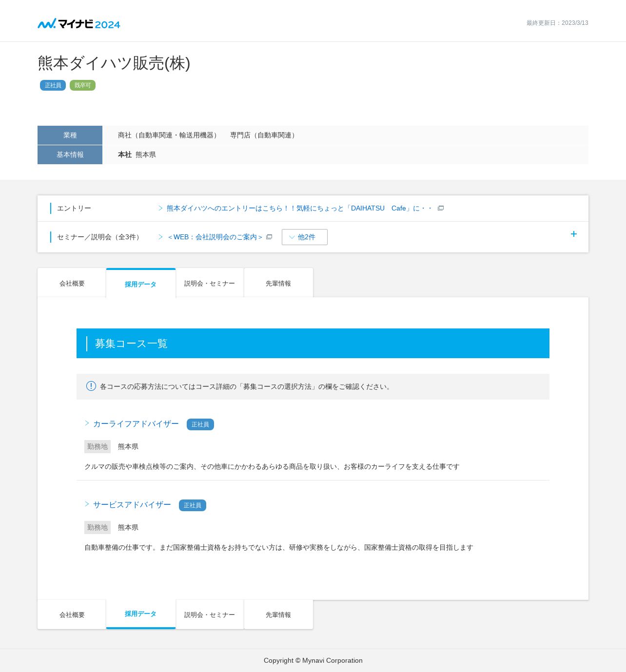Open サービスアドバイザー course link
Image resolution: width=626 pixels, height=672 pixels.
(x=132, y=505)
